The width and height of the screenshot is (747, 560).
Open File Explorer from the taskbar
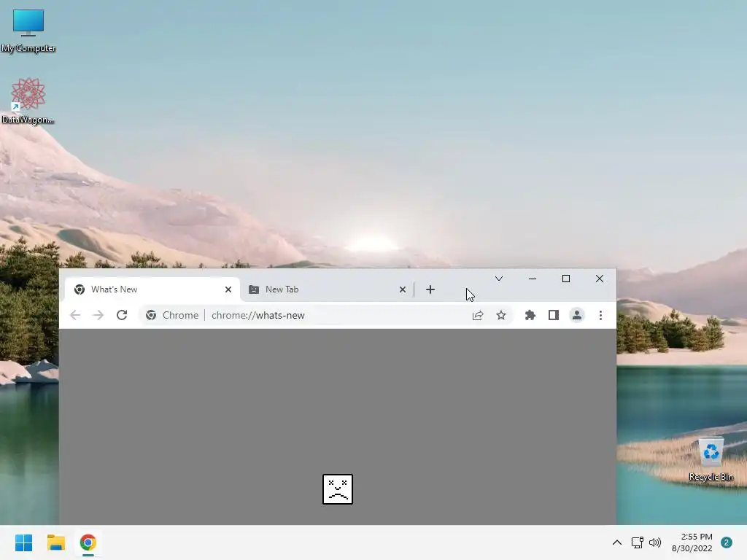click(x=56, y=542)
